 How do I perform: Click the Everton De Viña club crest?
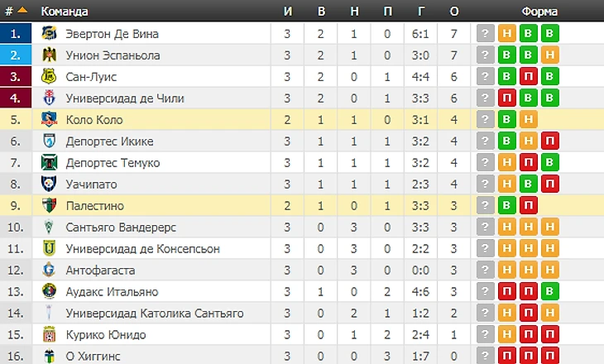(x=49, y=34)
